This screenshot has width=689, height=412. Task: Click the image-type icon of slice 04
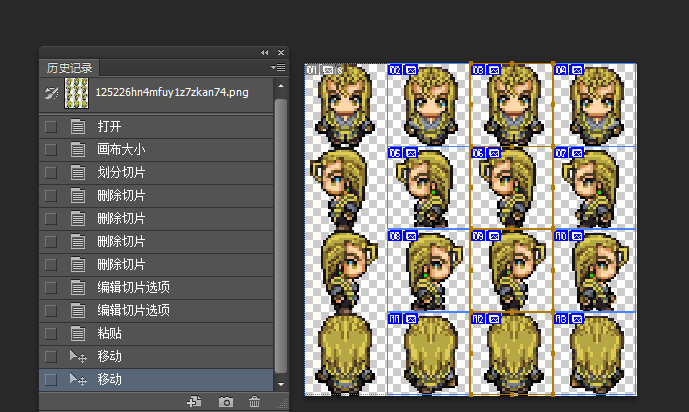[x=577, y=70]
